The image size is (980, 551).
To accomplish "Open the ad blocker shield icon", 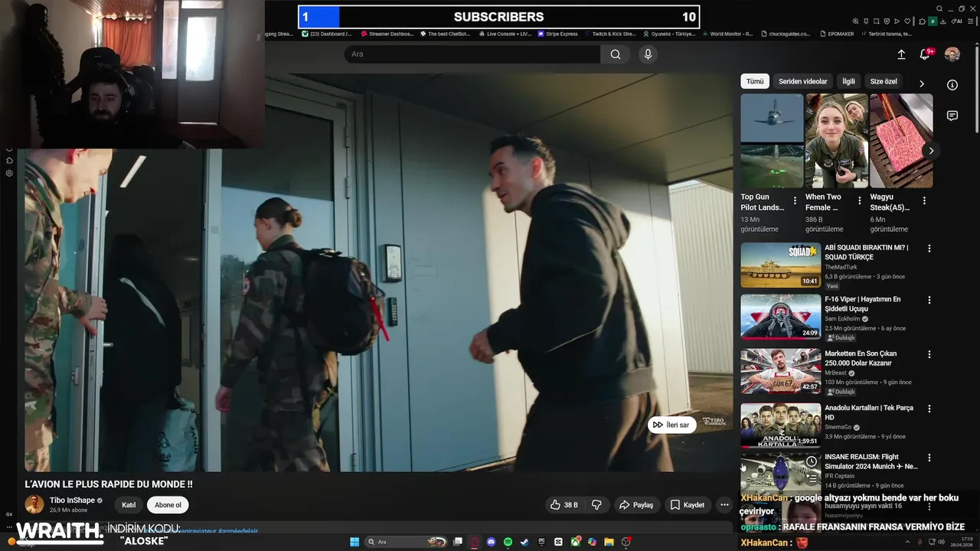I will point(887,21).
